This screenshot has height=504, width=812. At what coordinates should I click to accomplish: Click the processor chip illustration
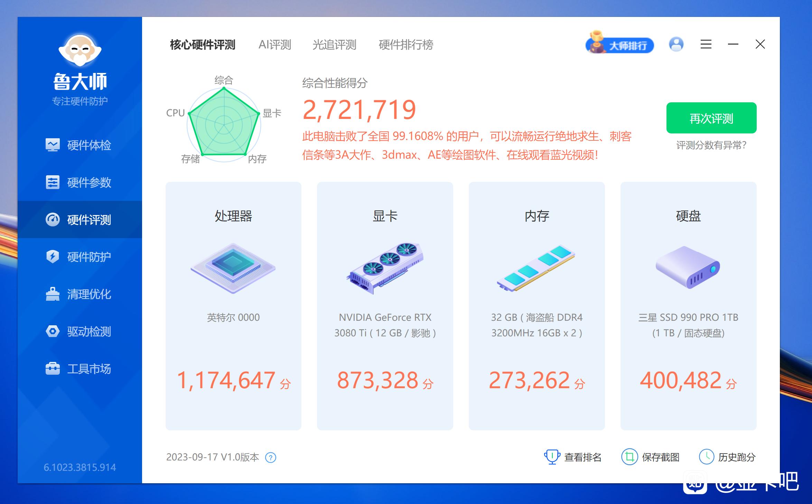click(233, 268)
